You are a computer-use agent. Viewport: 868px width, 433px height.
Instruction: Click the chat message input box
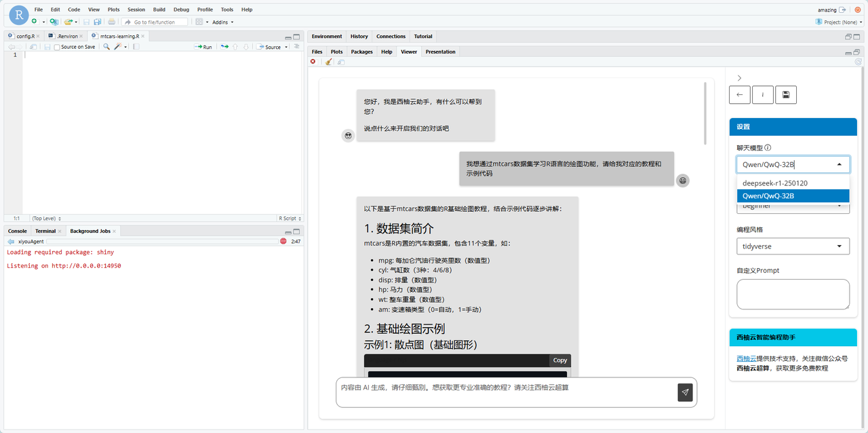[x=502, y=392]
